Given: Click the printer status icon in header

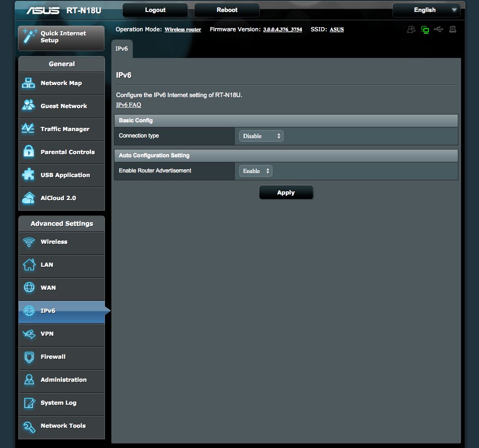Looking at the screenshot, I should click(x=453, y=29).
